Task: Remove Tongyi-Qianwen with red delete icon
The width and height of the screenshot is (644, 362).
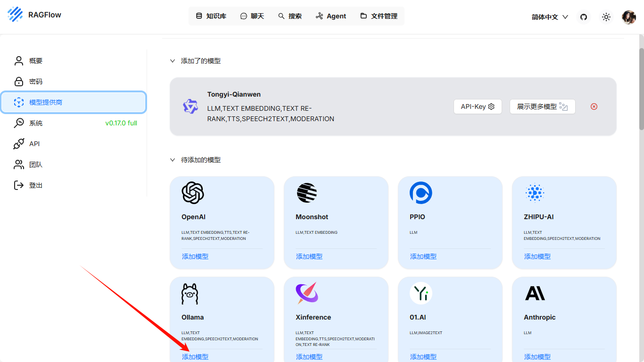Action: (594, 107)
